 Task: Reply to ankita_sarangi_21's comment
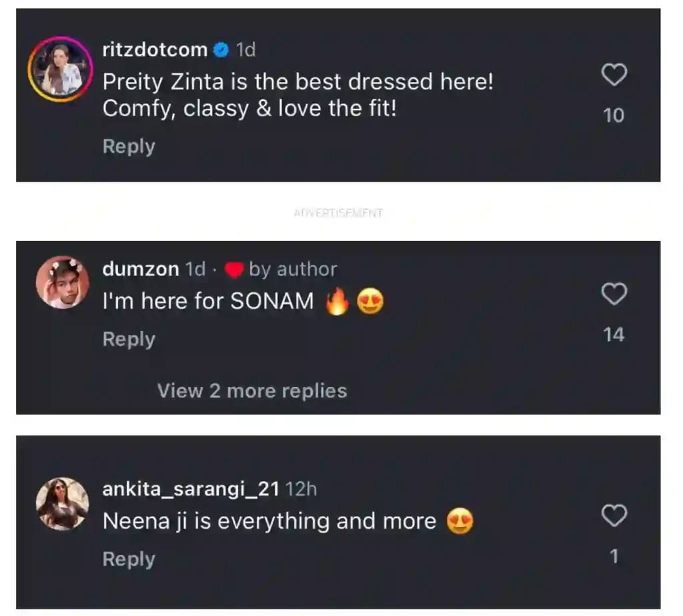pyautogui.click(x=128, y=559)
